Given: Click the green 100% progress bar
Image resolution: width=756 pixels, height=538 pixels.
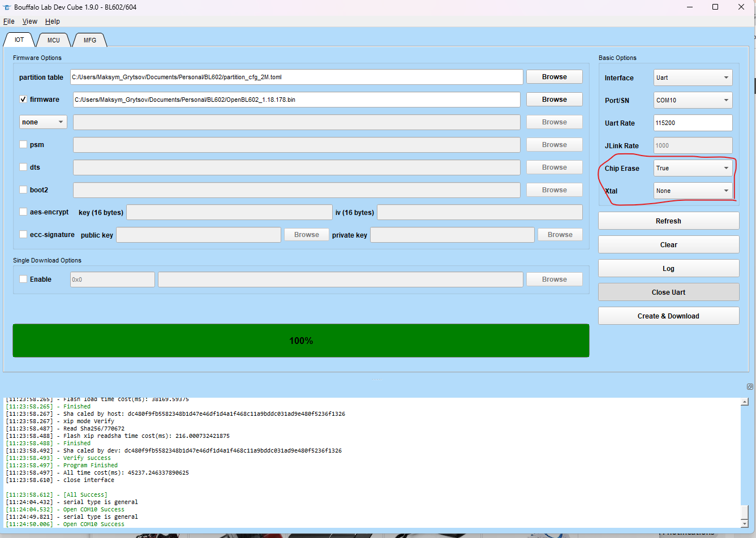Looking at the screenshot, I should click(301, 341).
